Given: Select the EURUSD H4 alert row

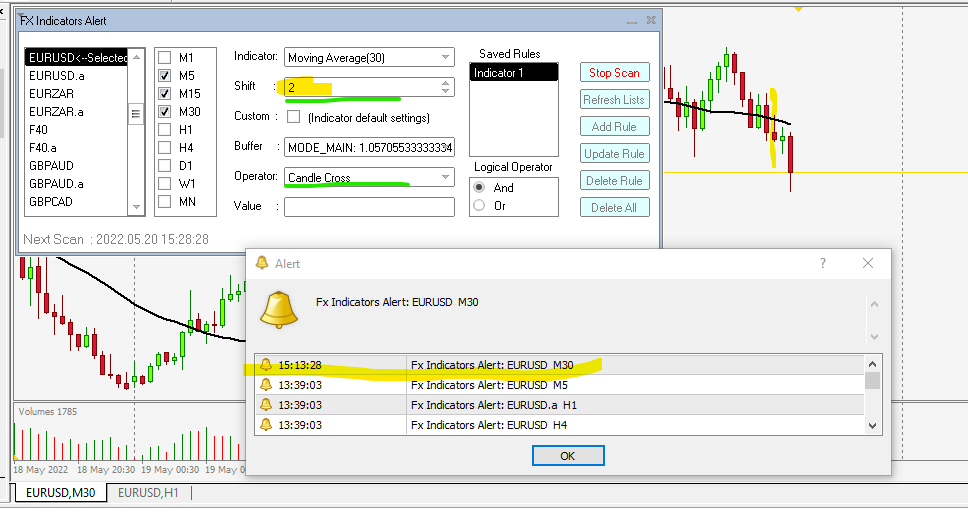Looking at the screenshot, I should [560, 425].
